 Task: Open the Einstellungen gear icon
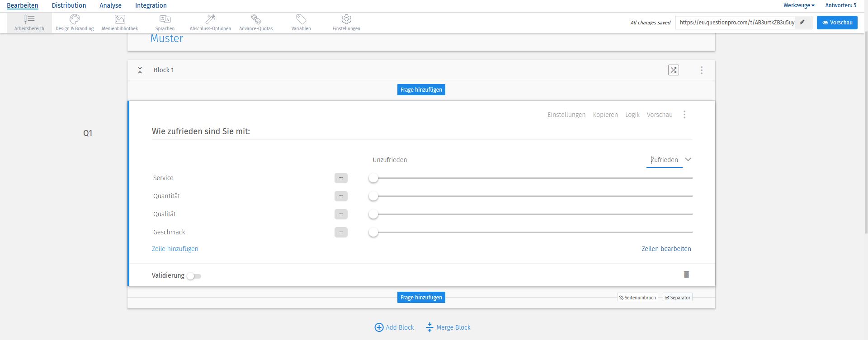pyautogui.click(x=346, y=19)
